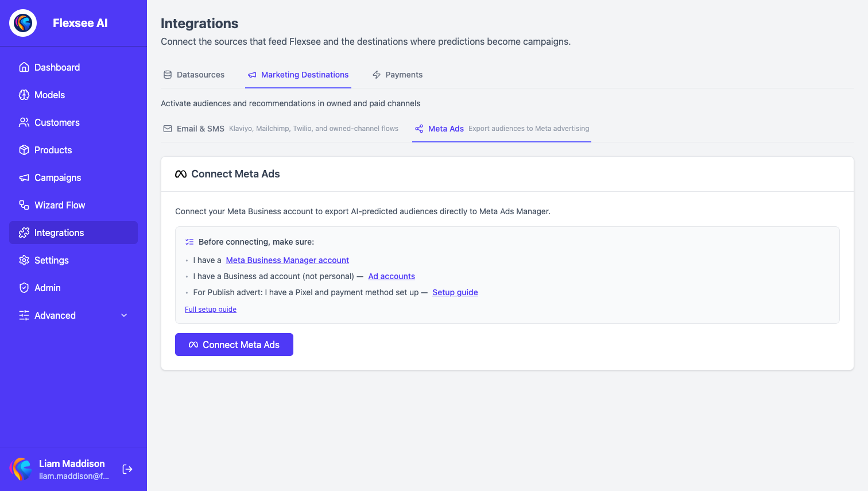The height and width of the screenshot is (491, 868).
Task: Click the Flexsee AI logo icon
Action: pyautogui.click(x=23, y=23)
